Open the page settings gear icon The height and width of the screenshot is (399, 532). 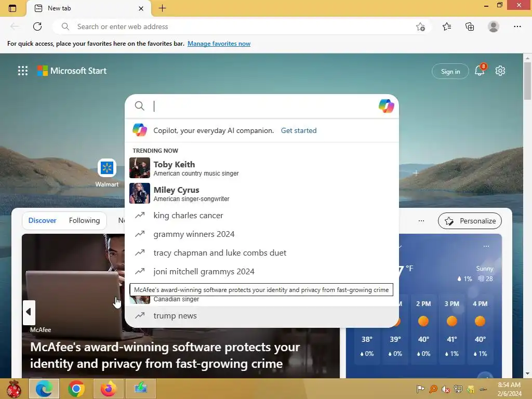pos(500,71)
